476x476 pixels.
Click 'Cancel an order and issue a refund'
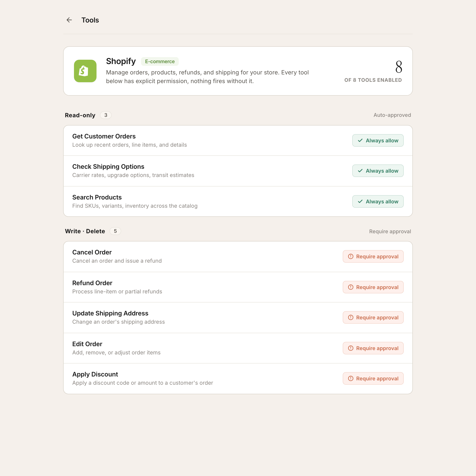tap(117, 261)
